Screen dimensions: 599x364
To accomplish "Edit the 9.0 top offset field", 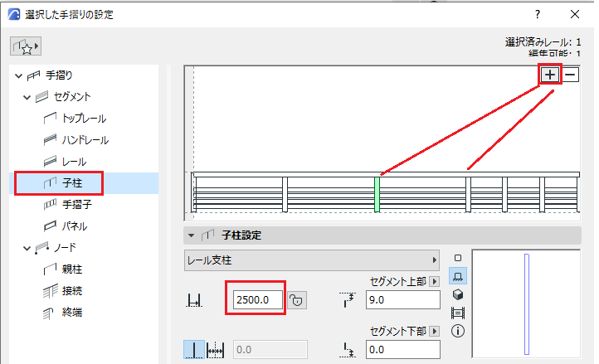I will pyautogui.click(x=402, y=300).
